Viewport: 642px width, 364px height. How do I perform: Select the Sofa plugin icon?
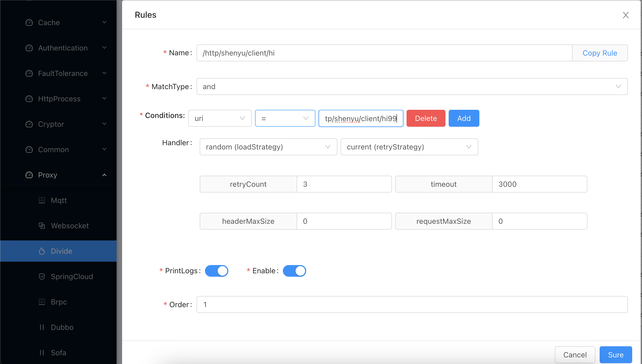click(42, 353)
